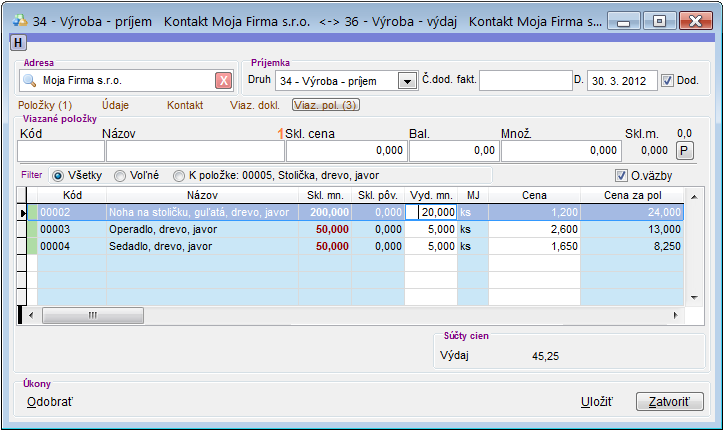
Task: Open the Viaz. dokl. tab
Action: tap(255, 105)
